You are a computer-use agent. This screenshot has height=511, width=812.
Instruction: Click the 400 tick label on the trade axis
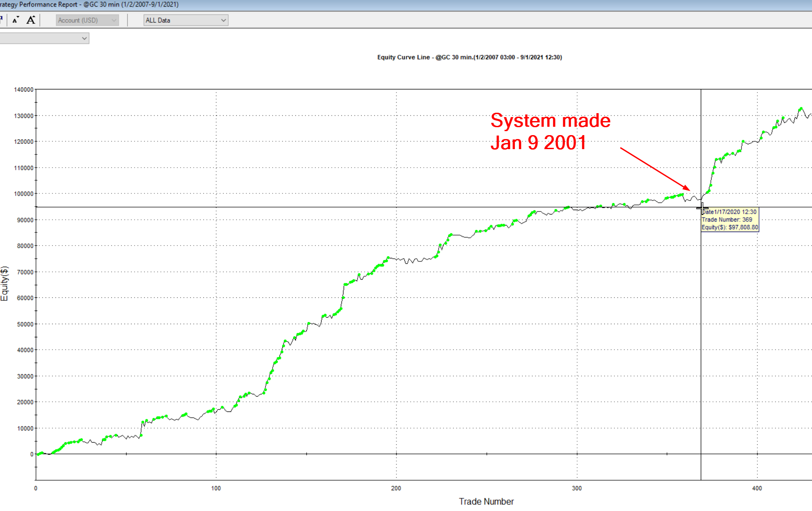point(757,488)
